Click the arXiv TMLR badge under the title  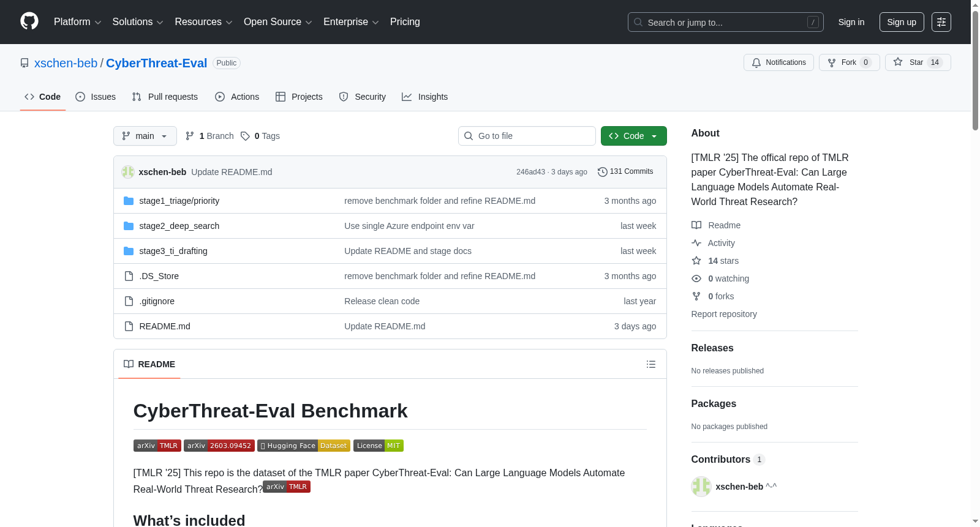pyautogui.click(x=157, y=446)
